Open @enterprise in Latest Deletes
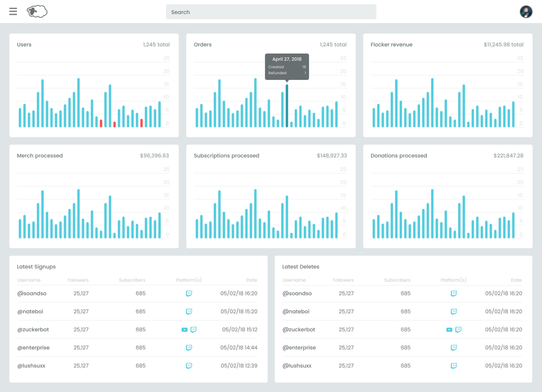This screenshot has height=392, width=542. pos(299,348)
